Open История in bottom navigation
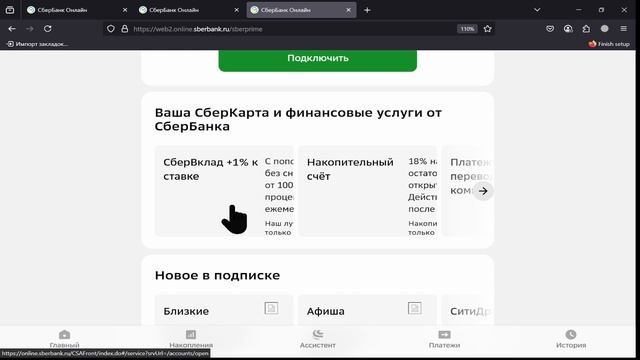The height and width of the screenshot is (360, 640). tap(571, 339)
